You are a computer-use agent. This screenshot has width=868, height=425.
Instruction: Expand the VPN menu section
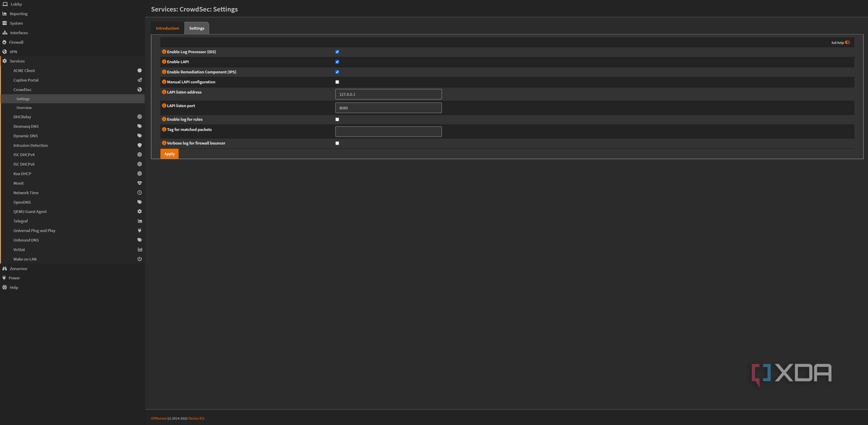tap(72, 52)
